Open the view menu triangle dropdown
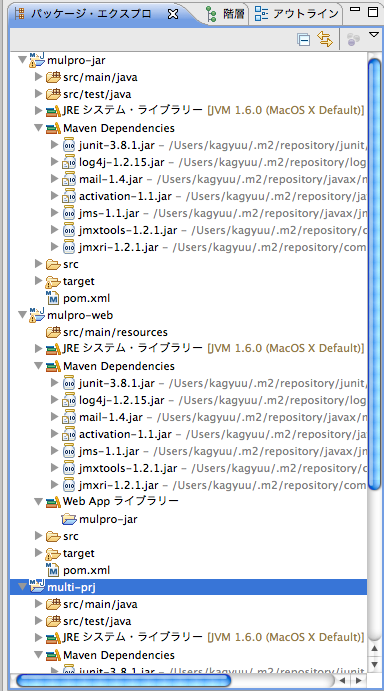This screenshot has height=691, width=384. point(374,34)
